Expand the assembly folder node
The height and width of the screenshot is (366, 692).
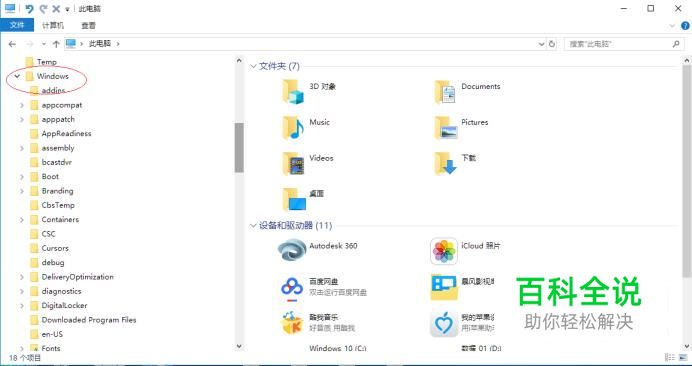(x=22, y=148)
